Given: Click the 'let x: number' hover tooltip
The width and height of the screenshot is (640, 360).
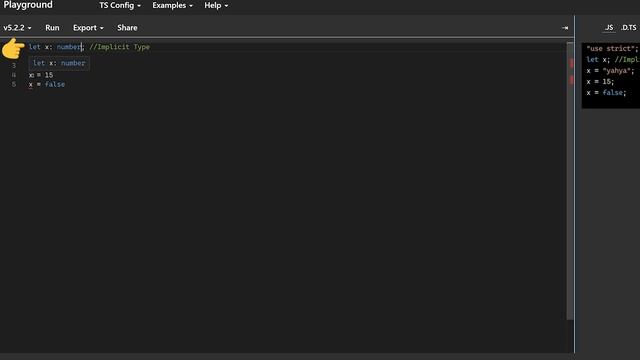Looking at the screenshot, I should pyautogui.click(x=59, y=63).
